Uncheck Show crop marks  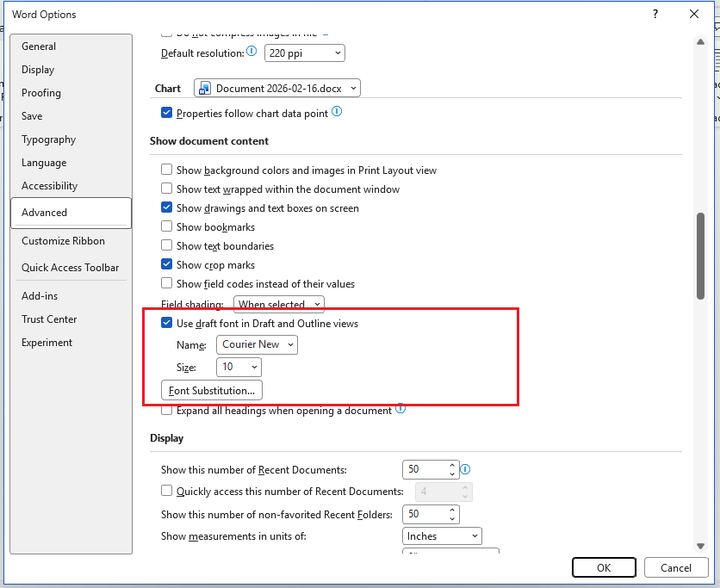[x=167, y=264]
